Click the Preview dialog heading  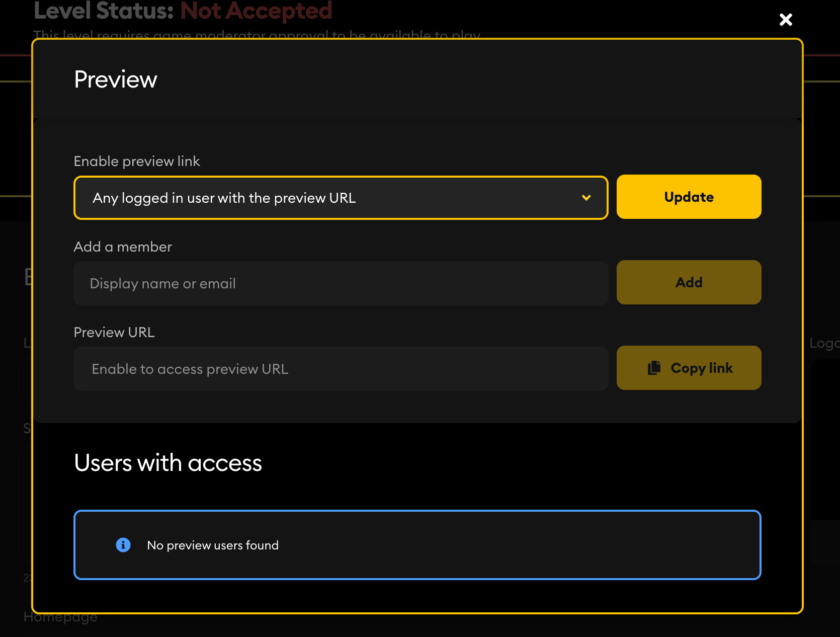coord(116,79)
